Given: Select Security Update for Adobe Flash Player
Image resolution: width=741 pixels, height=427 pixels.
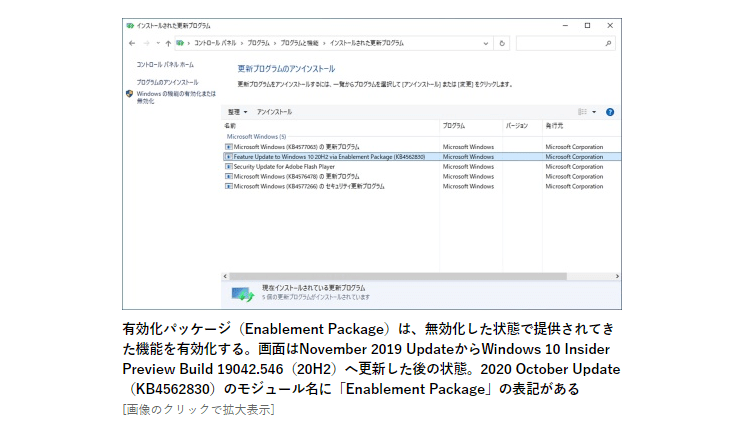Looking at the screenshot, I should (x=285, y=166).
